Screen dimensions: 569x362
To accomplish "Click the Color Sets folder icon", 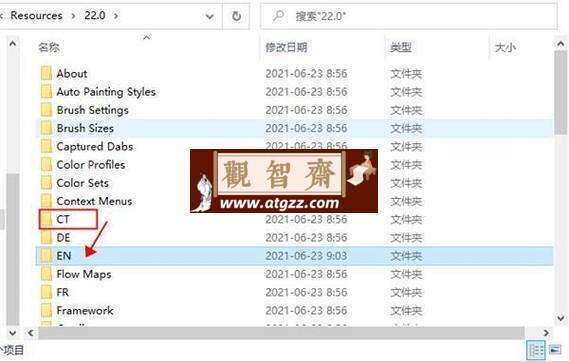I will pos(46,182).
